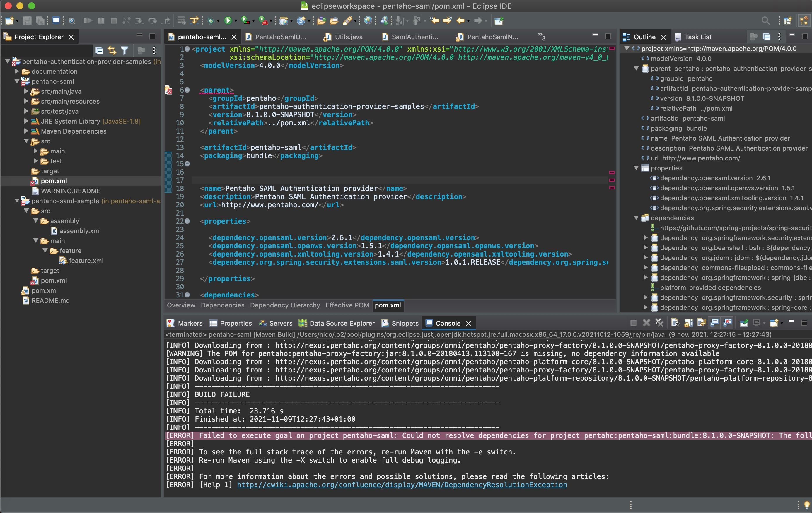Viewport: 812px width, 513px height.
Task: Clear the Console output
Action: [x=675, y=323]
